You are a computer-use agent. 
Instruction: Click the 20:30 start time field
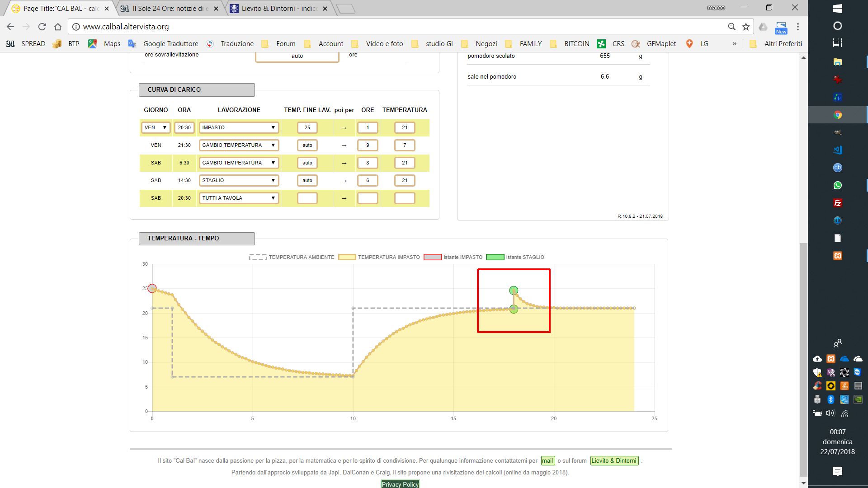tap(184, 127)
